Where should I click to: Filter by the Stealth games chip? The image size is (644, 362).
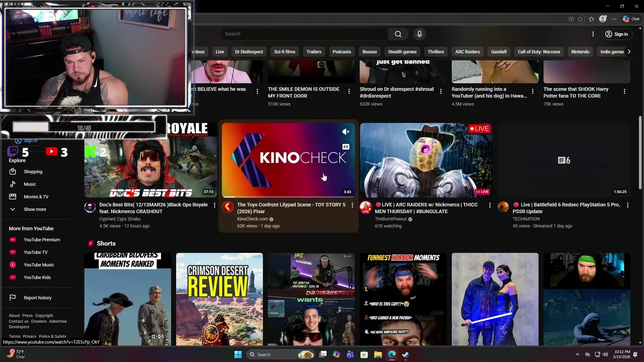click(402, 52)
